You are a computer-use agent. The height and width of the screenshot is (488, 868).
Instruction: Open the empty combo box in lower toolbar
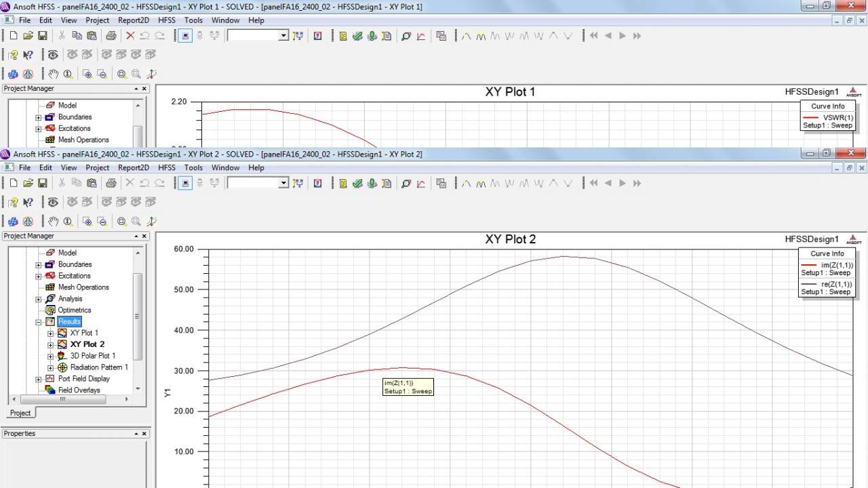pos(283,183)
